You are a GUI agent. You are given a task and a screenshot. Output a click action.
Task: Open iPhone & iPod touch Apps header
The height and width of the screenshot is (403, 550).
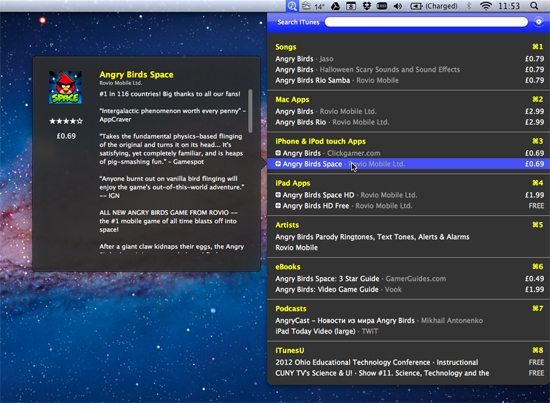320,141
